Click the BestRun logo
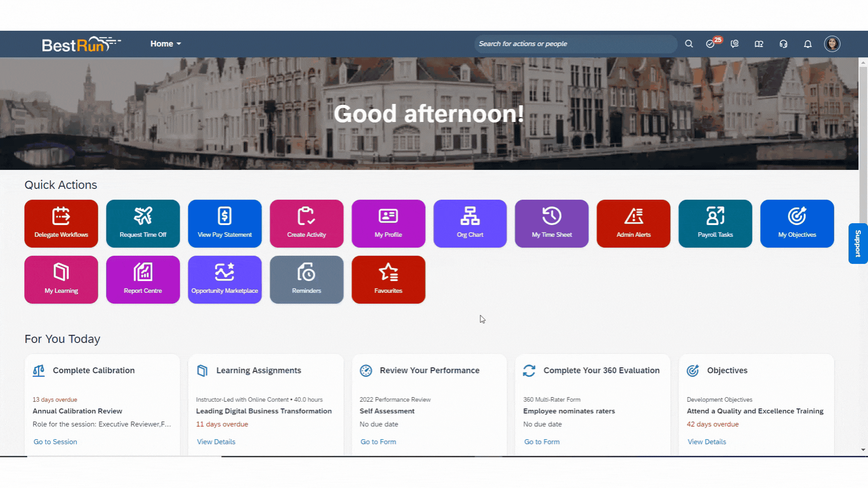Viewport: 868px width, 488px height. 81,44
